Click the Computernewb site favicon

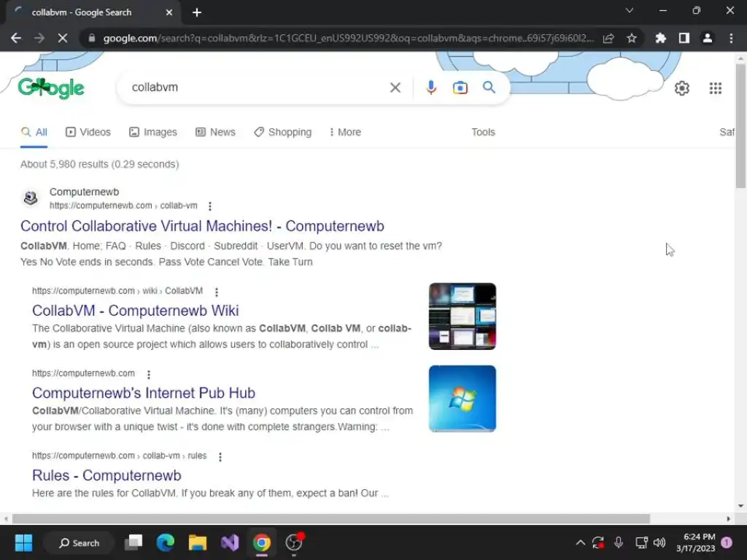click(31, 198)
